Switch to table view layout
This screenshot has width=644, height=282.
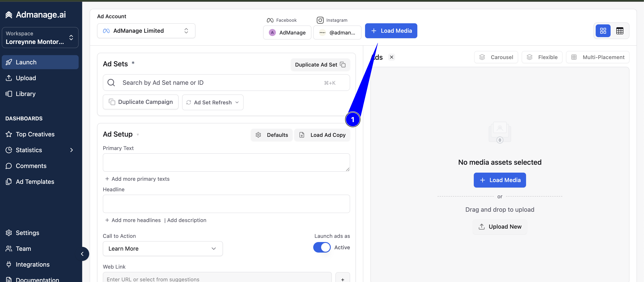[620, 31]
